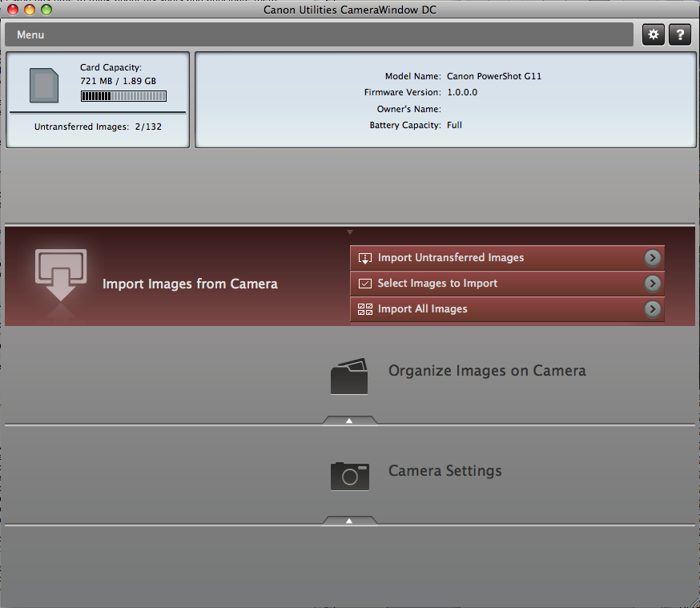This screenshot has width=700, height=608.
Task: Click the Untransferred Images count text
Action: 98,127
